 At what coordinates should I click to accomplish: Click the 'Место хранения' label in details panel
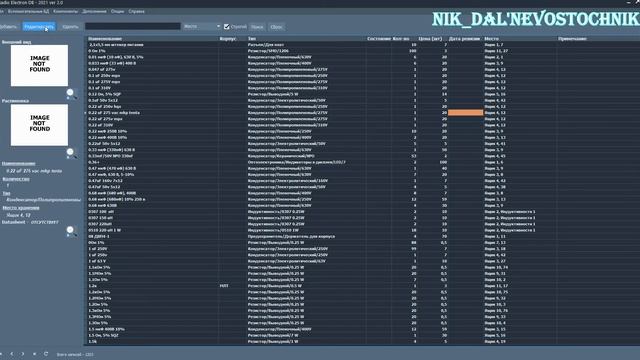point(21,208)
